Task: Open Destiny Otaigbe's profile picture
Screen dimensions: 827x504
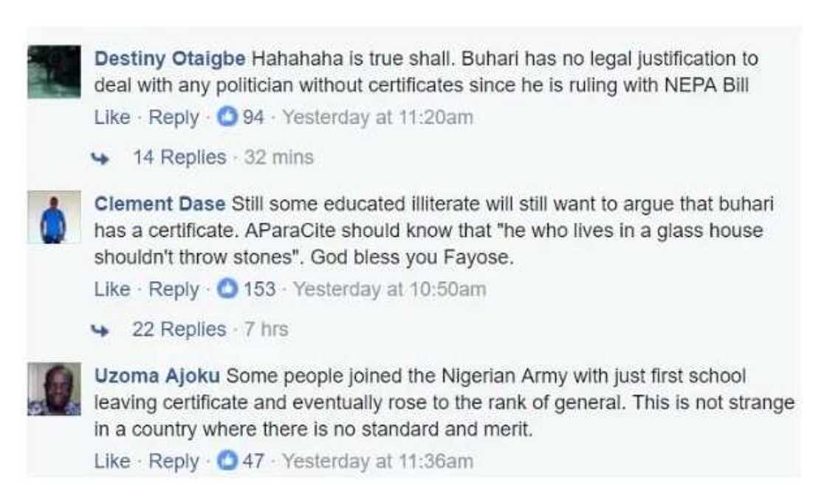Action: point(54,72)
